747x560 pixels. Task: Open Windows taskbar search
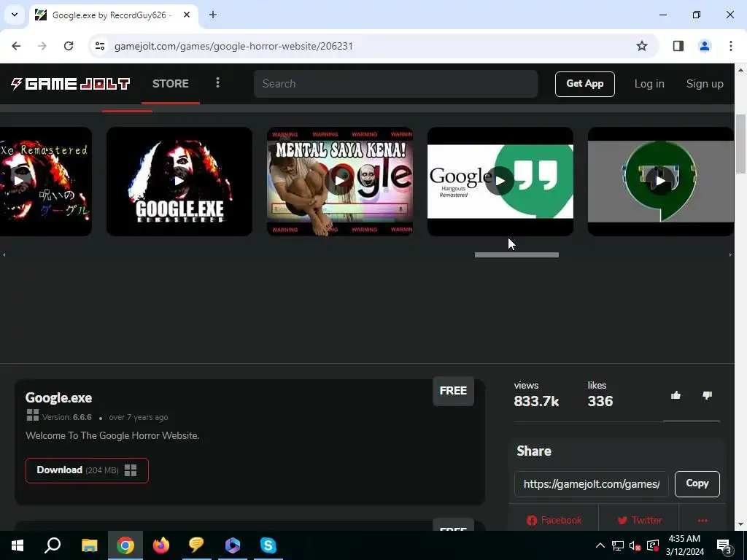coord(53,545)
